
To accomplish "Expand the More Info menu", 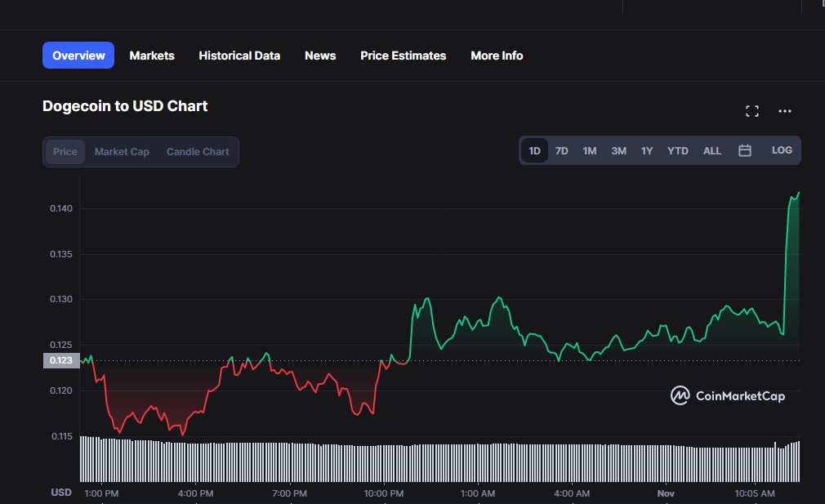I will 496,56.
